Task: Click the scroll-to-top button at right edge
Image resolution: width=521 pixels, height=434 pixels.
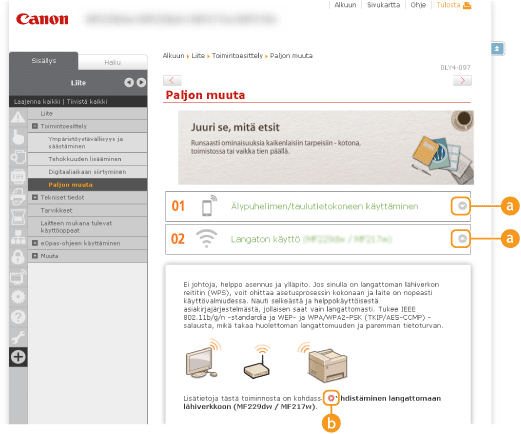Action: pyautogui.click(x=497, y=49)
